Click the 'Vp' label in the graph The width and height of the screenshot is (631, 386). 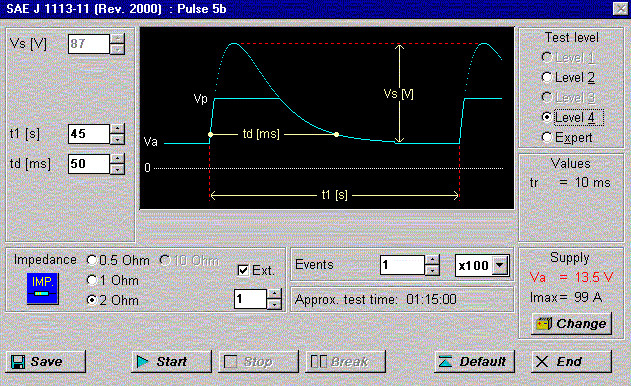[x=200, y=99]
